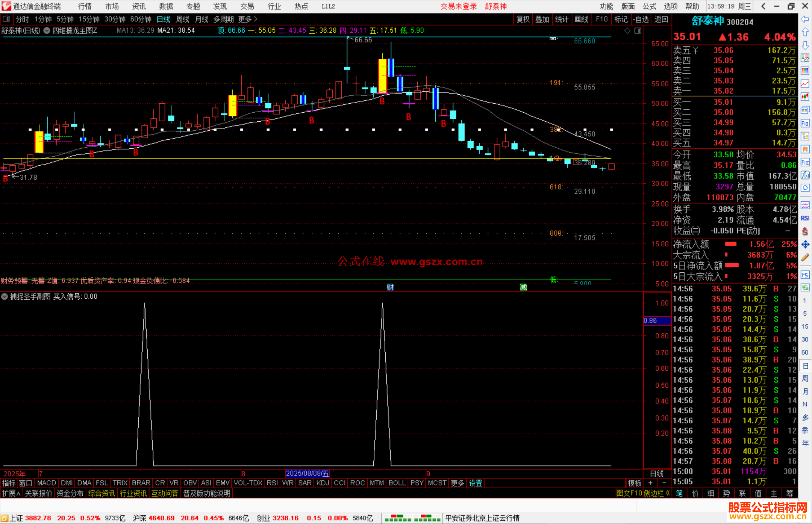Viewport: 812px width, 524px height.
Task: Click the F12 icon in right sidebar
Action: pyautogui.click(x=805, y=162)
